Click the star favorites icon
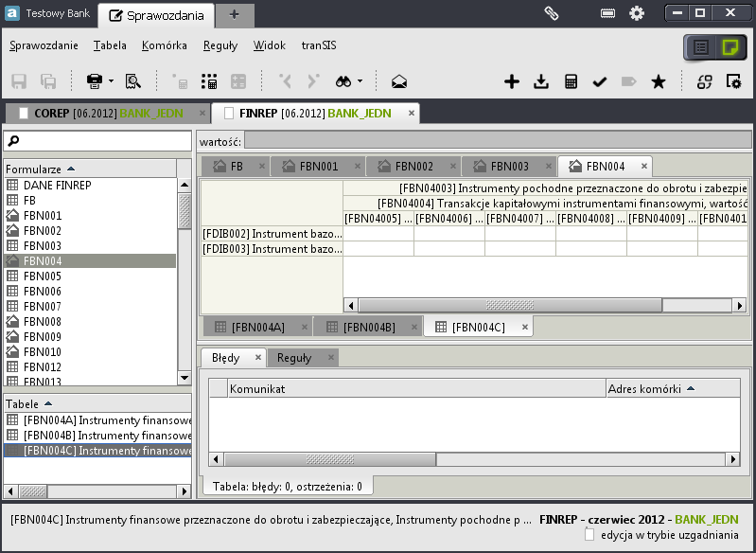756x553 pixels. pos(659,81)
